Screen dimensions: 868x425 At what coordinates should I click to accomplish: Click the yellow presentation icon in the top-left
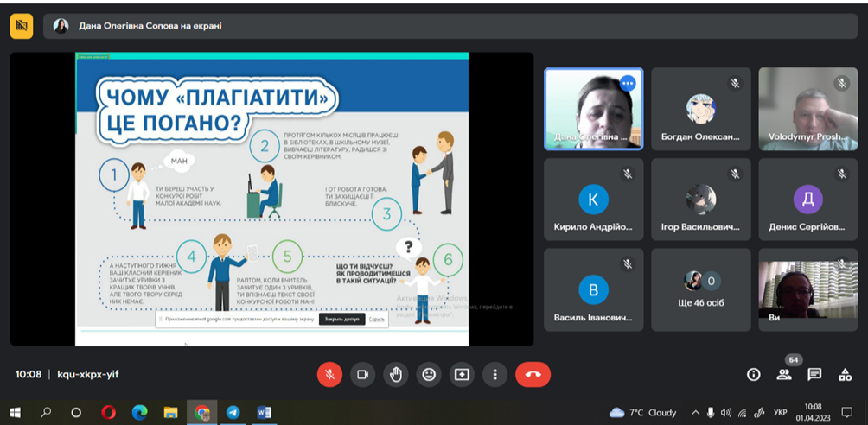(x=22, y=26)
